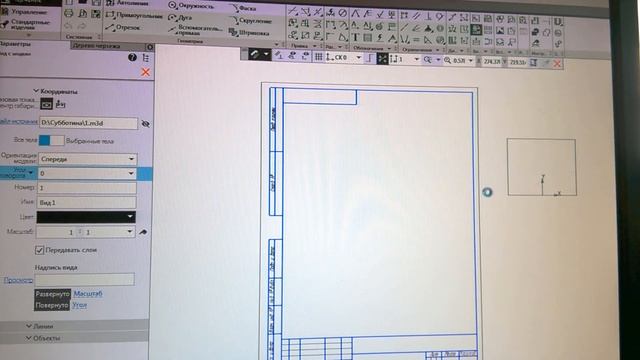
Task: Click the Файл-источник path field
Action: pos(89,123)
